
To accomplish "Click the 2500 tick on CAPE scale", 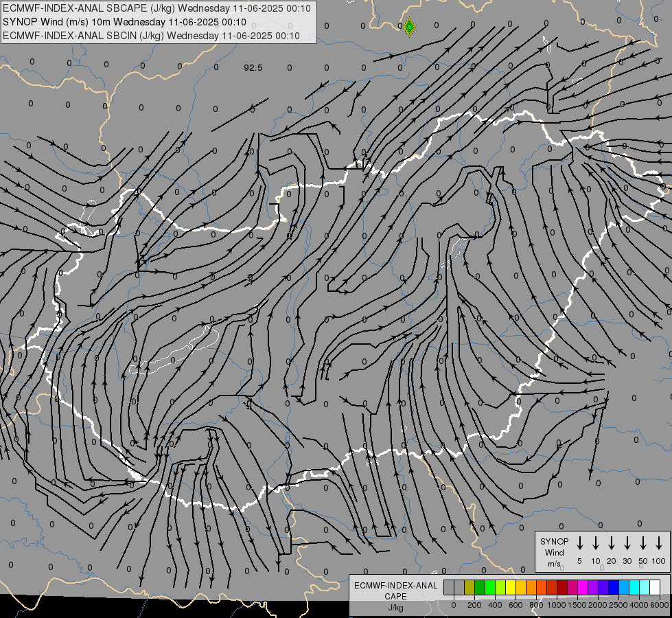I will pos(618,605).
